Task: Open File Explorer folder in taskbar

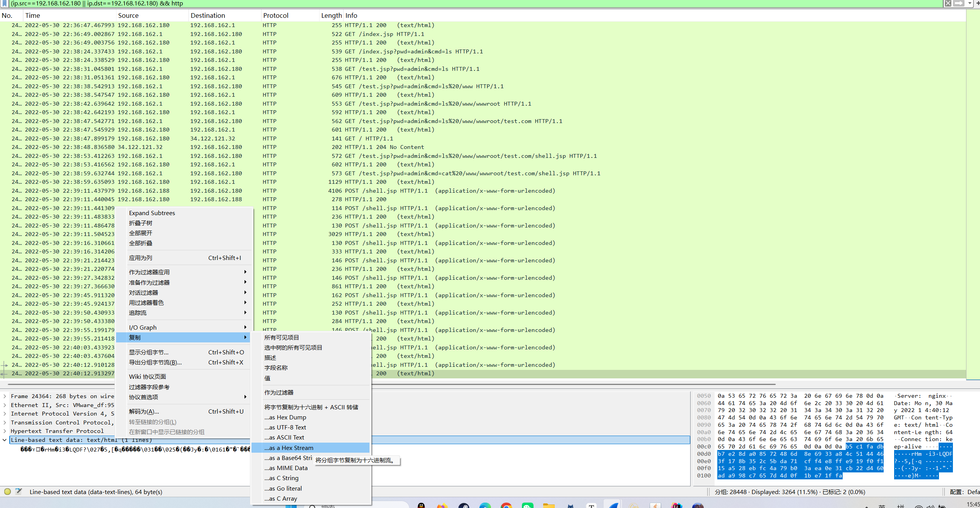Action: pos(549,505)
